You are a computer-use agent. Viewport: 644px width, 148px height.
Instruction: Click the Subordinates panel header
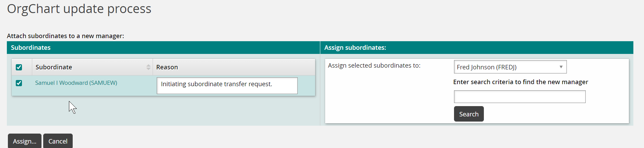point(31,48)
